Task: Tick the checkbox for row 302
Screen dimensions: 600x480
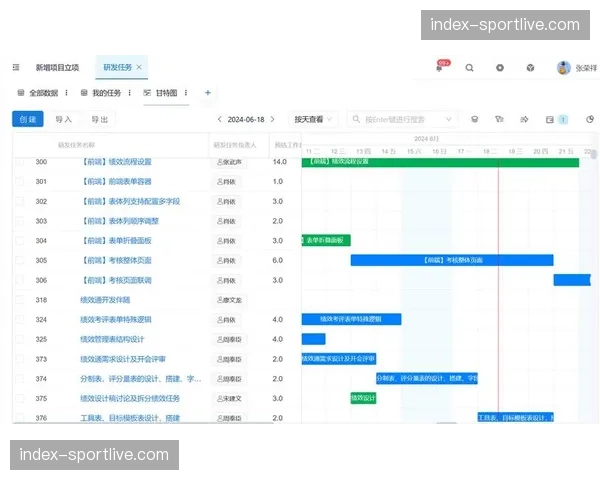Action: 20,201
